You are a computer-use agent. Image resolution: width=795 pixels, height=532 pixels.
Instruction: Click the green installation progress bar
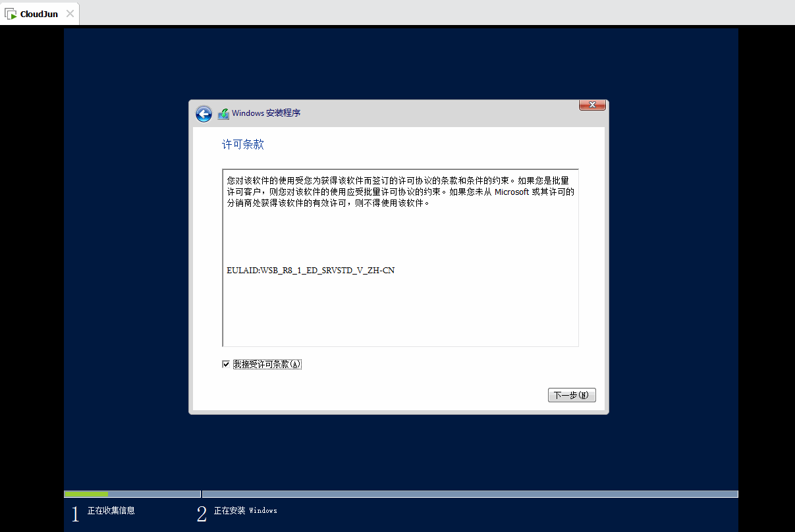pyautogui.click(x=86, y=494)
